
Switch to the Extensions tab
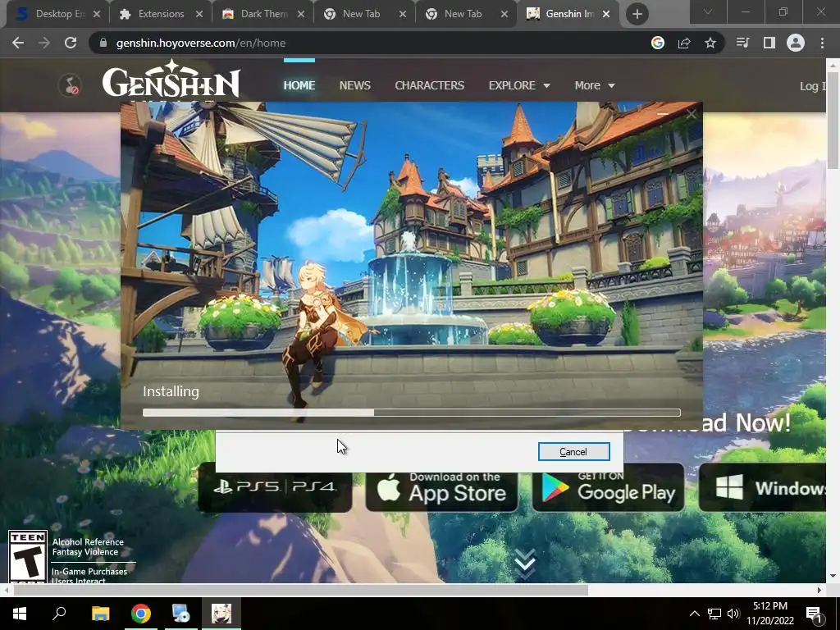[160, 14]
